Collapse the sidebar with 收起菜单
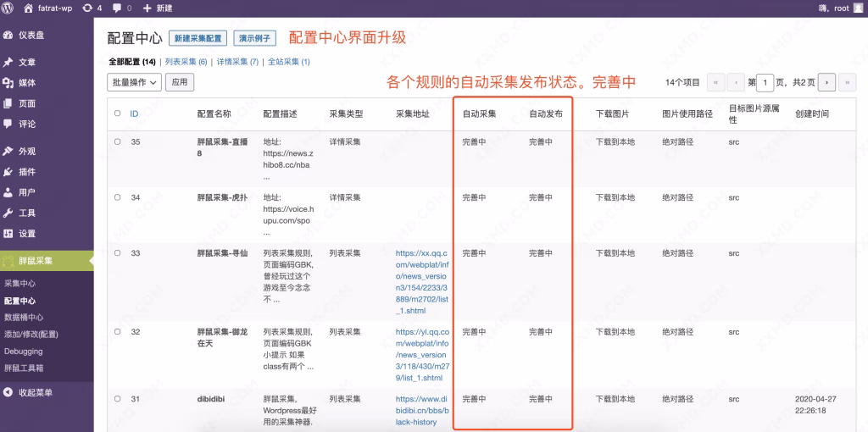The width and height of the screenshot is (868, 432). [x=34, y=392]
